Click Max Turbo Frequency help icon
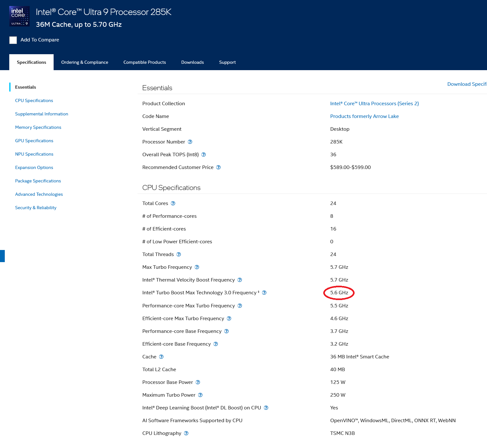 (197, 267)
